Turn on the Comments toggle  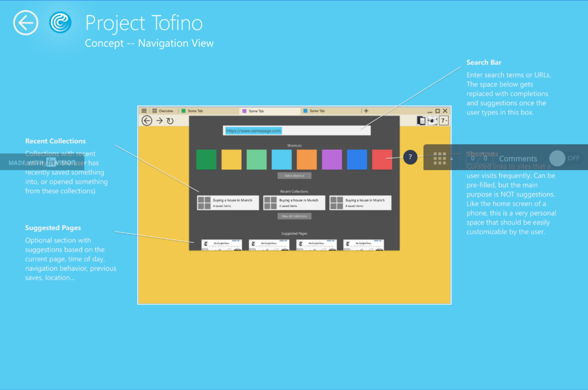coord(564,159)
